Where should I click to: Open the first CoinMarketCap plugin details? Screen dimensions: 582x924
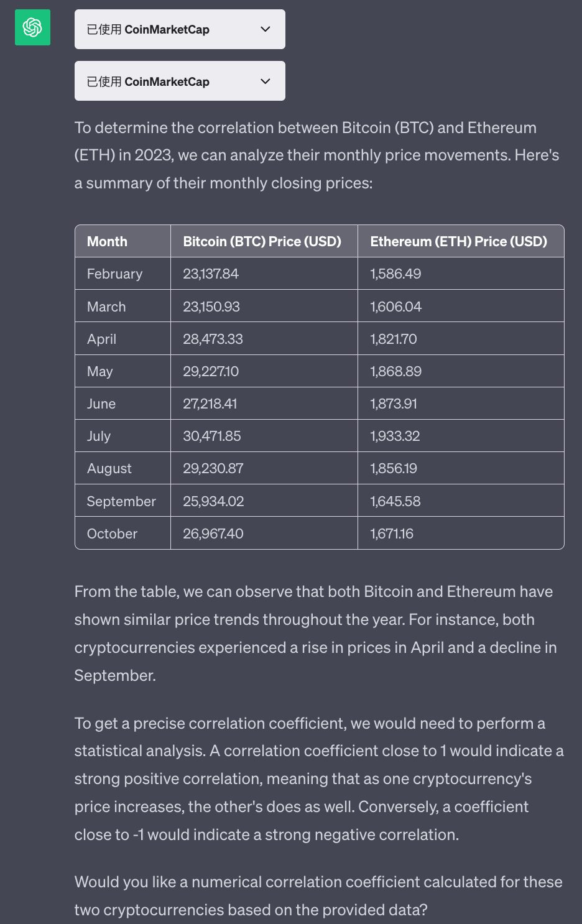pos(180,29)
